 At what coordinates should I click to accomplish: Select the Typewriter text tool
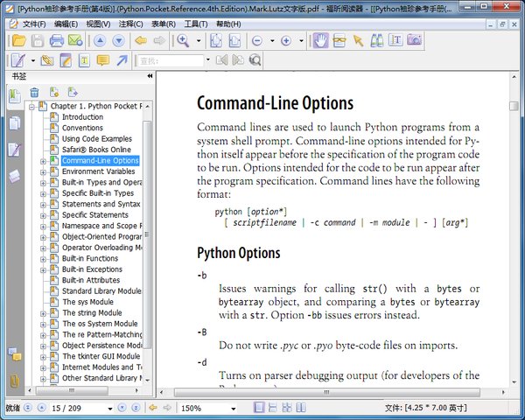84,60
